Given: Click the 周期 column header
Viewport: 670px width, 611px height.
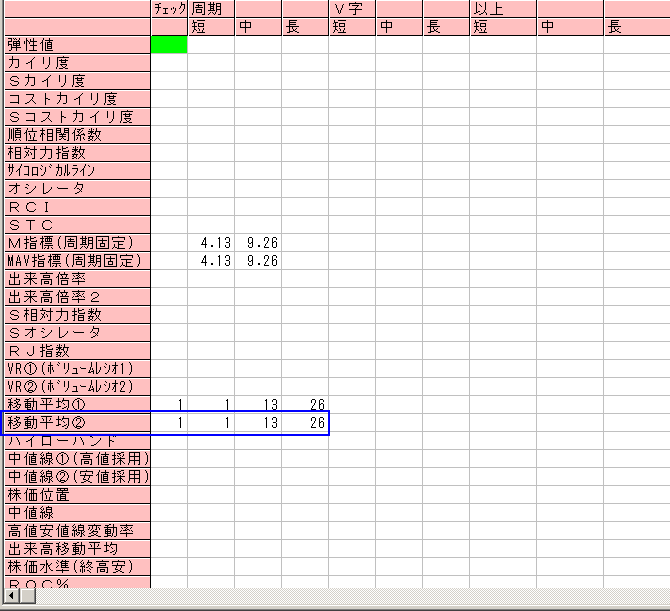Looking at the screenshot, I should coord(211,9).
